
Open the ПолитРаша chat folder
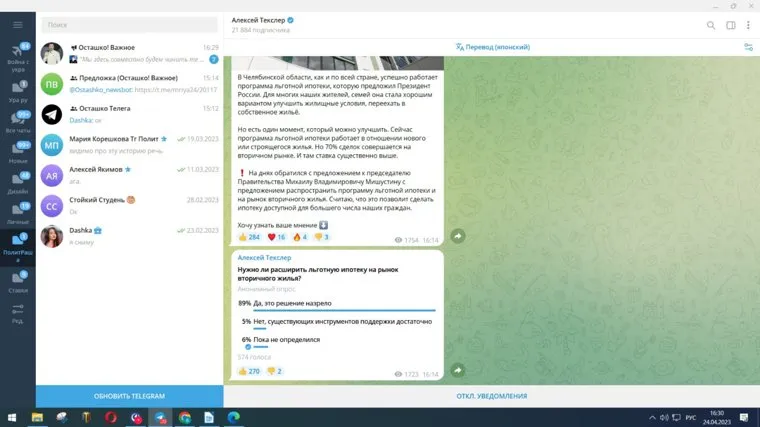coord(17,245)
